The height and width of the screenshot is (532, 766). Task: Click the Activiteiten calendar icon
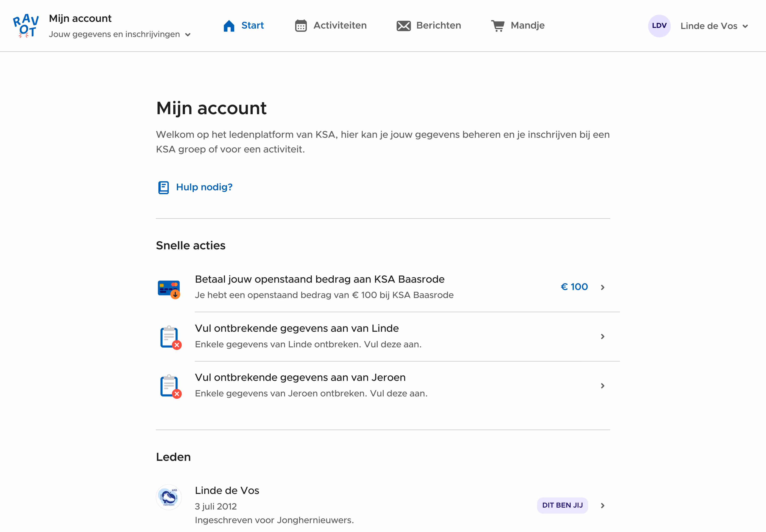pyautogui.click(x=301, y=26)
